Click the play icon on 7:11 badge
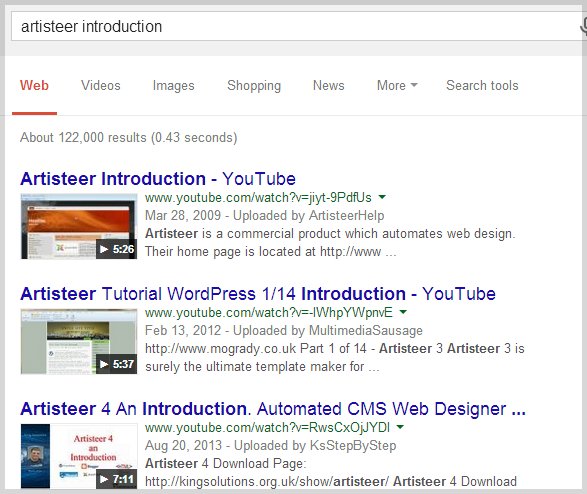The image size is (587, 494). (104, 479)
